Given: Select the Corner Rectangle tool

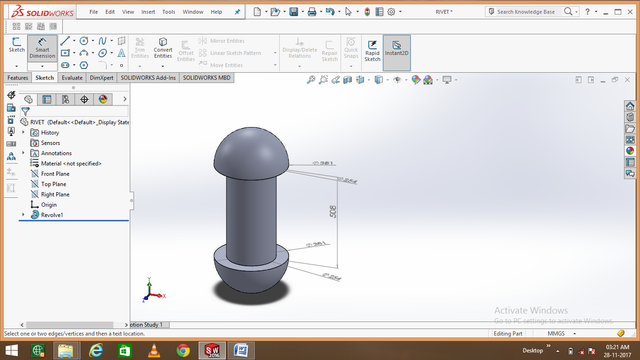Looking at the screenshot, I should (x=65, y=53).
